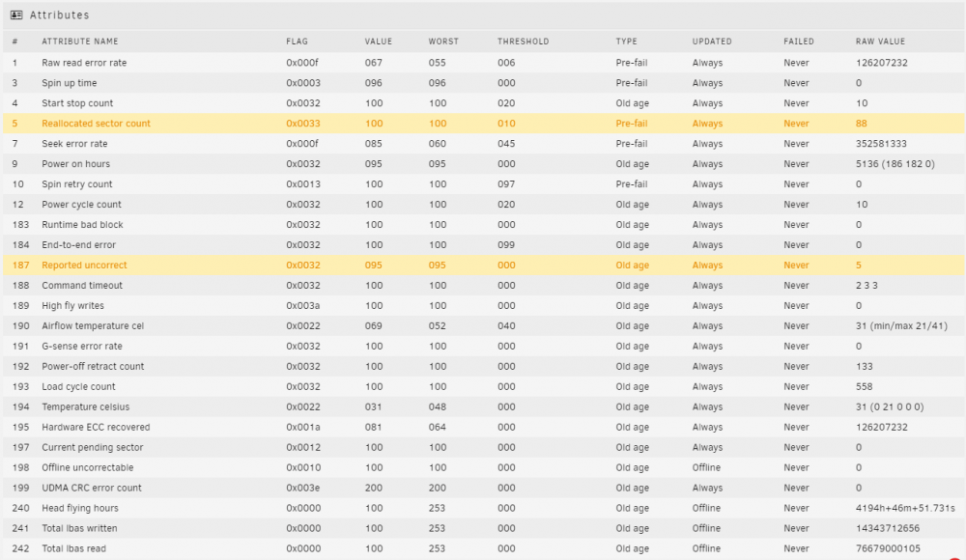966x560 pixels.
Task: Click the THRESHOLD column header
Action: tap(523, 42)
